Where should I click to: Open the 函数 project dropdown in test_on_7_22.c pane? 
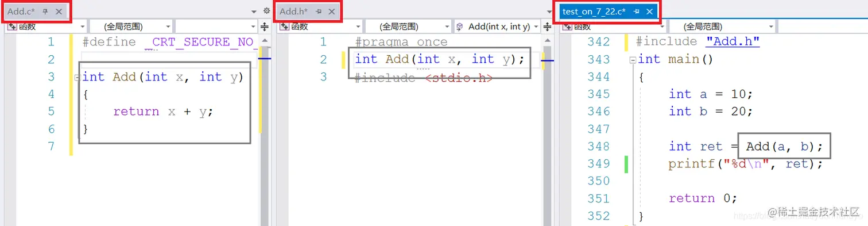(614, 26)
